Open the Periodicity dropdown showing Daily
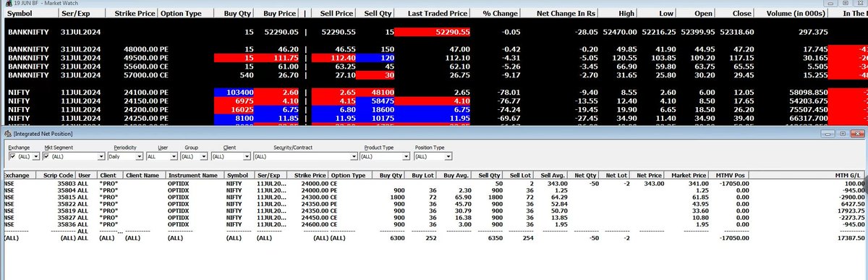Viewport: 868px width, 280px height. coord(140,156)
